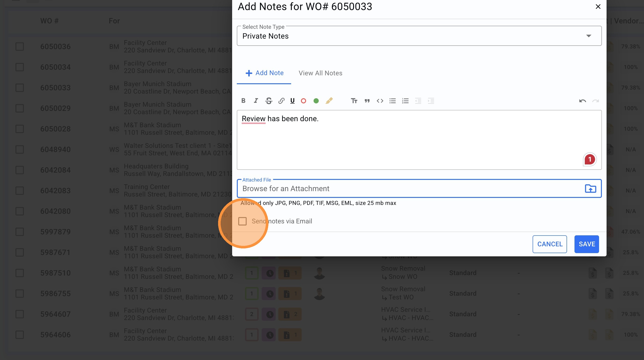Click the undo icon in editor toolbar
Screen dimensions: 644x360
coord(582,101)
